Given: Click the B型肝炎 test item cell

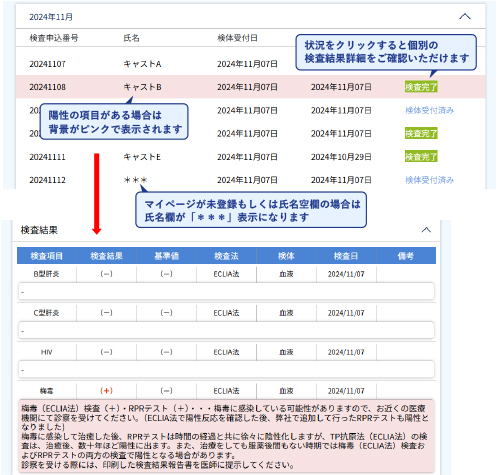Looking at the screenshot, I should tap(46, 274).
